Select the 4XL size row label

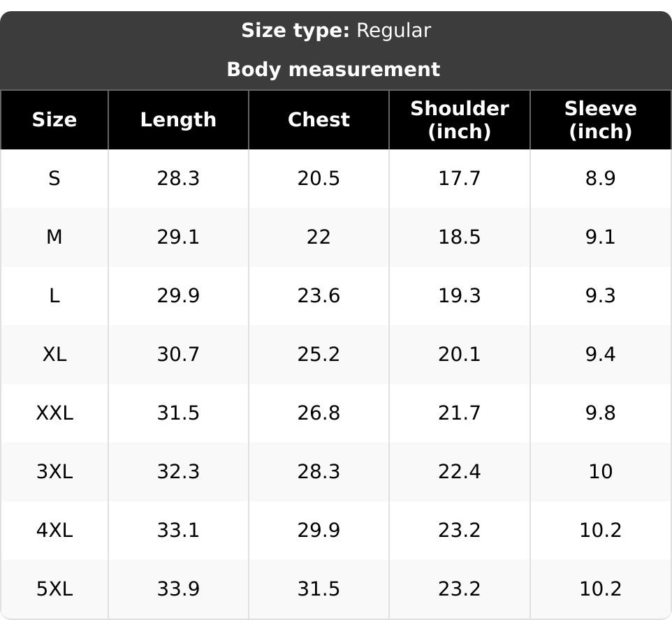(54, 531)
